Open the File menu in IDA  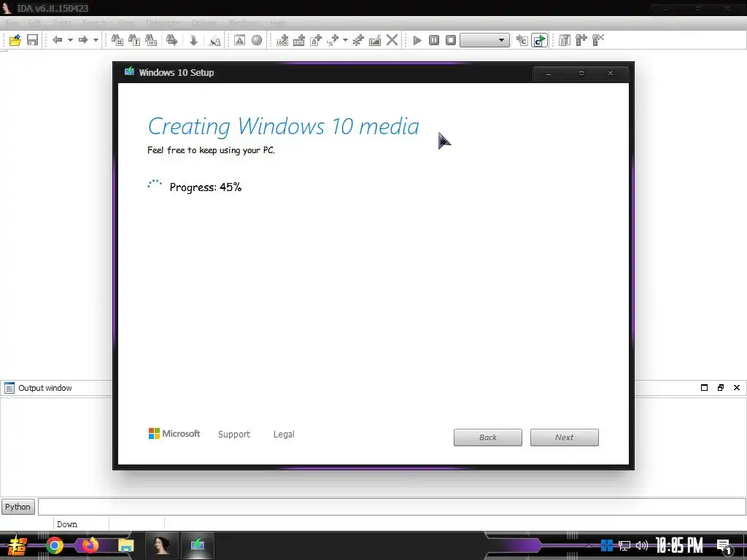point(12,23)
